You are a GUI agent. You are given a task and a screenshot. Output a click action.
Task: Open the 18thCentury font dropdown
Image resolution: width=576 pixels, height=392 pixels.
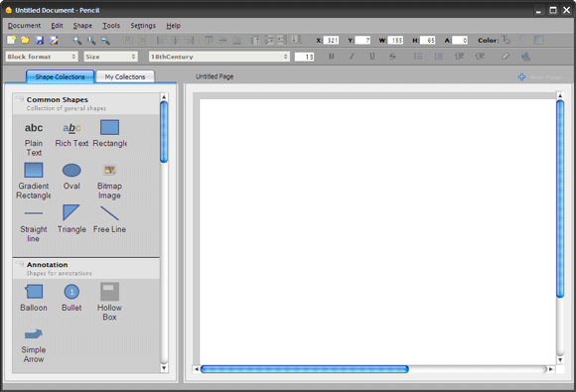(x=219, y=57)
